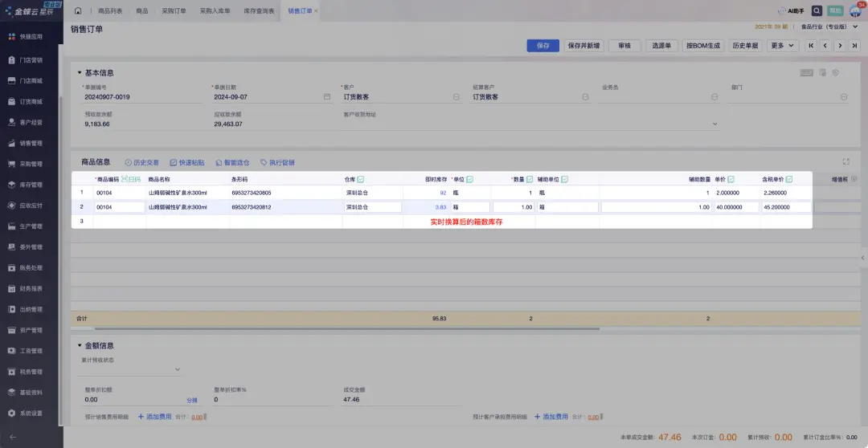This screenshot has height=448, width=868.
Task: Toggle the 含税单价 column header checkbox
Action: tap(789, 179)
